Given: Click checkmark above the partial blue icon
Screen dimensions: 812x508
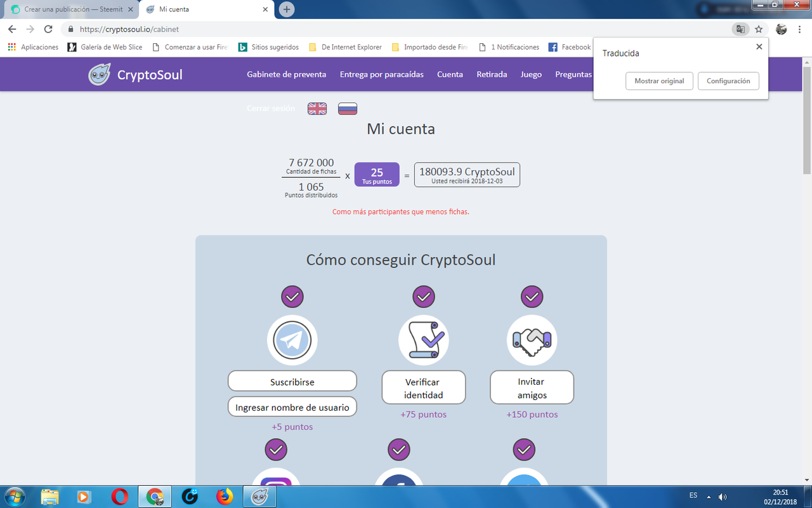Looking at the screenshot, I should pyautogui.click(x=524, y=450).
